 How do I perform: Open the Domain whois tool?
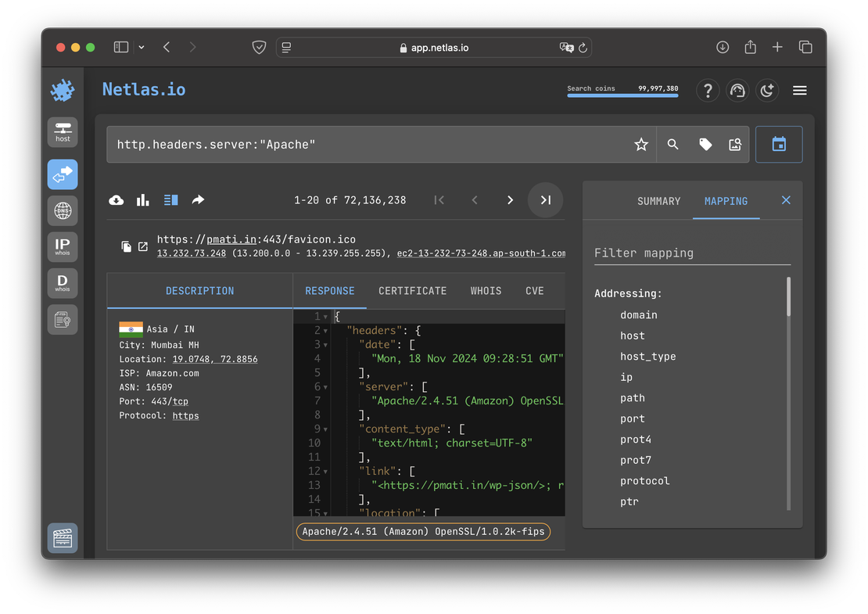[62, 282]
